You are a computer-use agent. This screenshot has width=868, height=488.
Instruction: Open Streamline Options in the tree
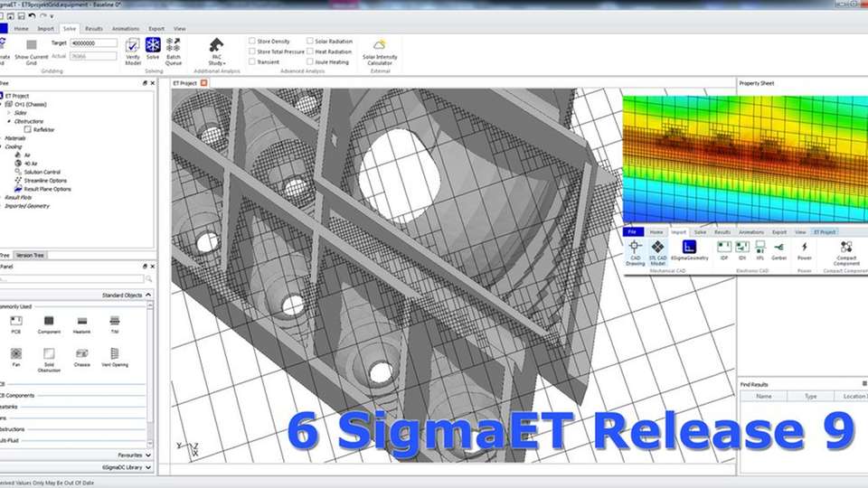pyautogui.click(x=45, y=181)
